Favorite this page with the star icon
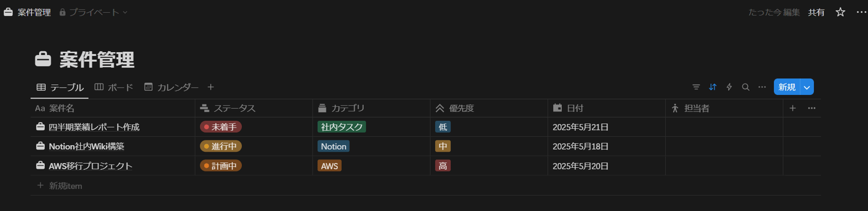 841,12
